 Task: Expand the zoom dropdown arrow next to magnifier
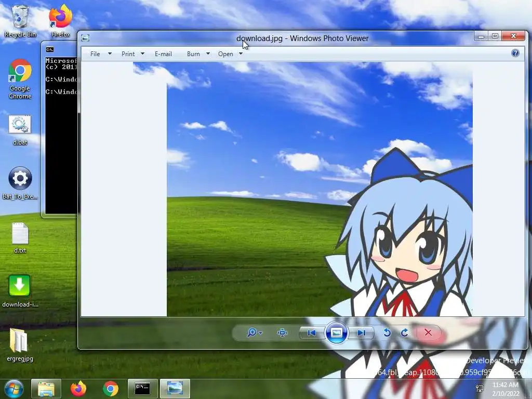coord(261,333)
